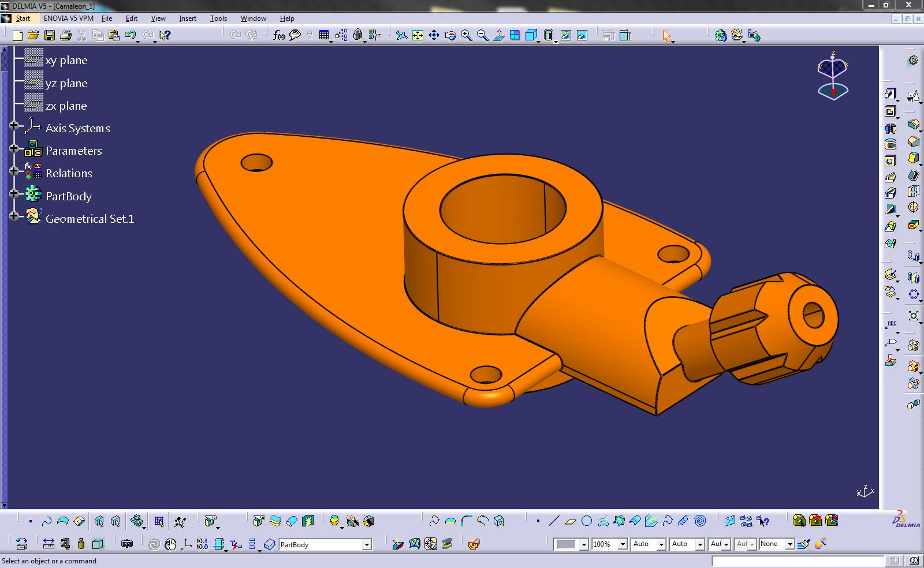
Task: Open a file with the folder icon
Action: [33, 35]
